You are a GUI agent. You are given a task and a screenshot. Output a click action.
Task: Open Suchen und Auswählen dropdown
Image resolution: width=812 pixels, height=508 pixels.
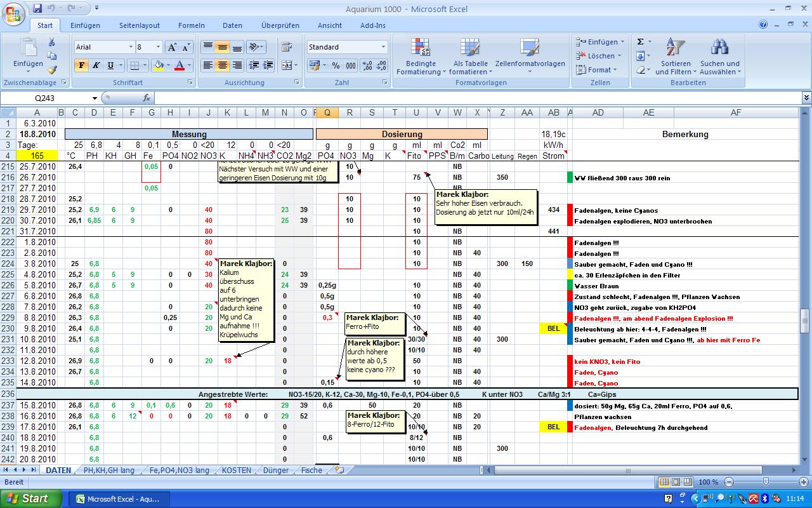click(x=719, y=58)
